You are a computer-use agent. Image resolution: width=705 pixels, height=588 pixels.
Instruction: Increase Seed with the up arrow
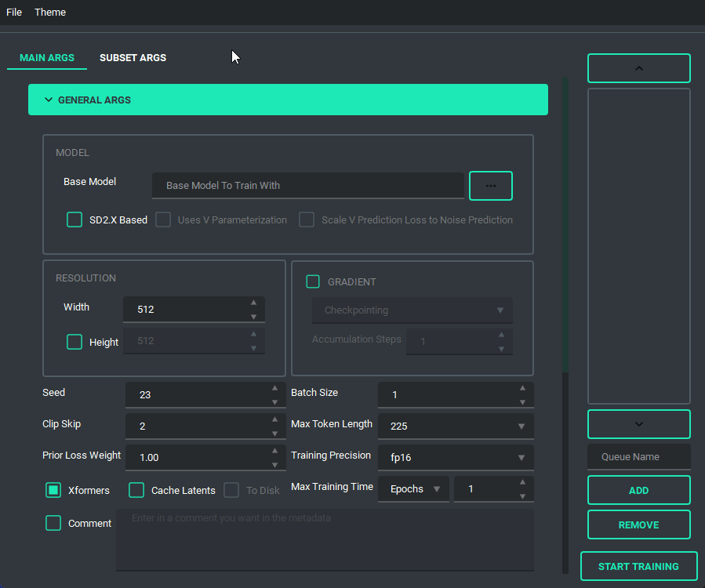tap(274, 388)
